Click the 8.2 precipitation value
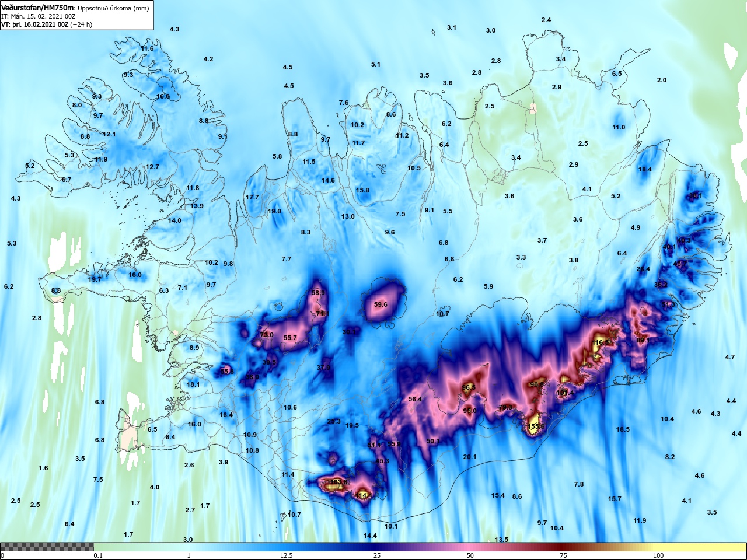The image size is (747, 560). tap(670, 457)
